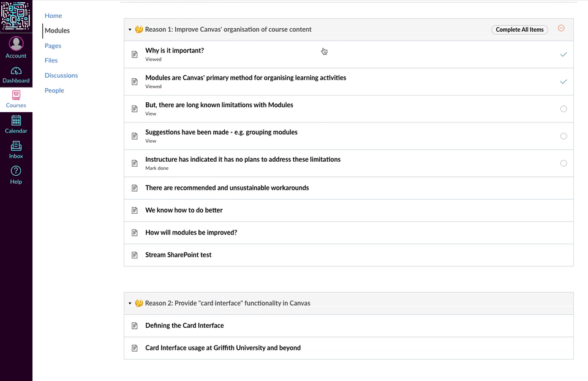Open the Courses book icon

(16, 96)
